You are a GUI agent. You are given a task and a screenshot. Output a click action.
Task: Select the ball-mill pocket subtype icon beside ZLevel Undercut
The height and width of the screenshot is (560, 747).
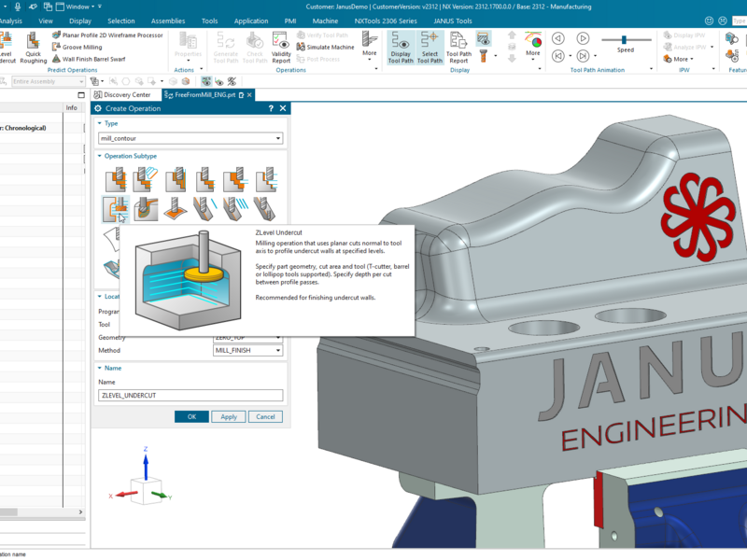point(146,209)
